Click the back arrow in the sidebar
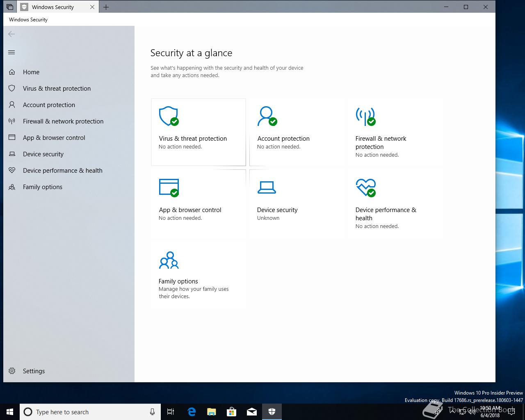 [x=11, y=34]
